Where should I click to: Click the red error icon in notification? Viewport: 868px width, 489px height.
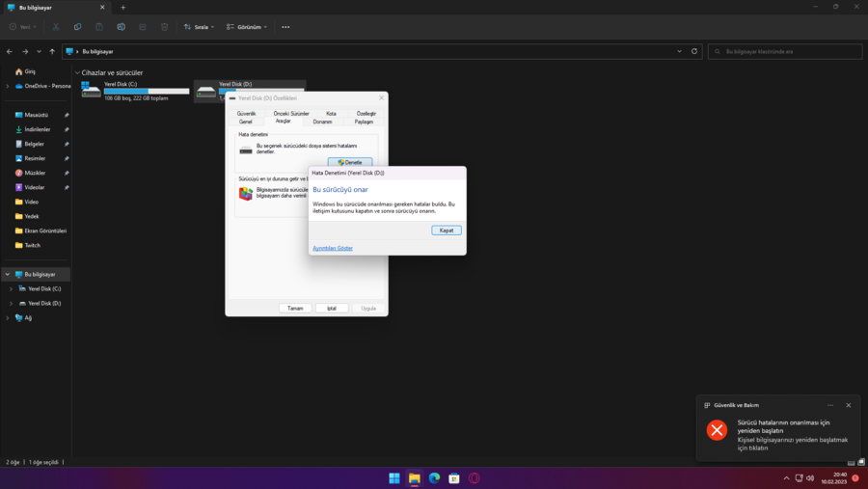[717, 430]
